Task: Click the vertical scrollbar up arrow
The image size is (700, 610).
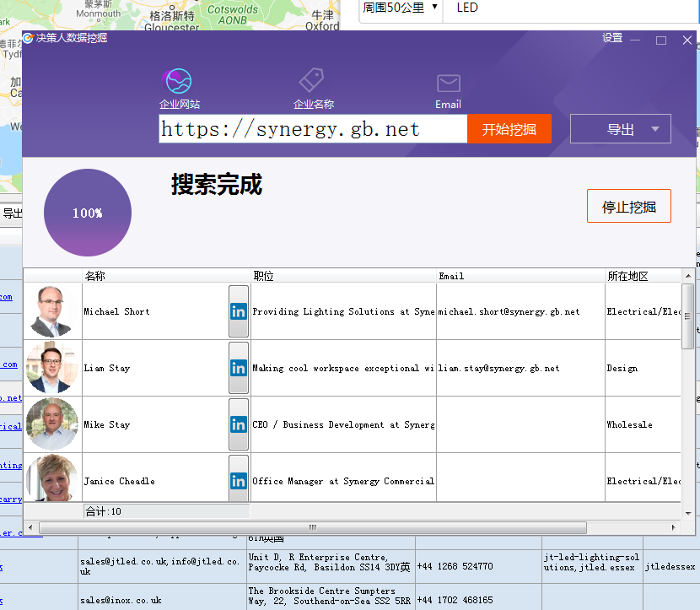Action: (x=688, y=276)
